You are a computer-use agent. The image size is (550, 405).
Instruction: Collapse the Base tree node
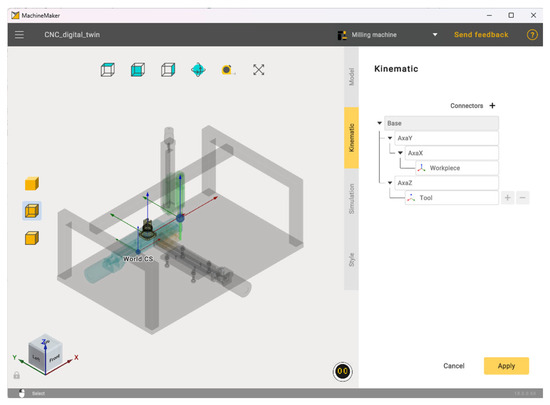tap(380, 123)
